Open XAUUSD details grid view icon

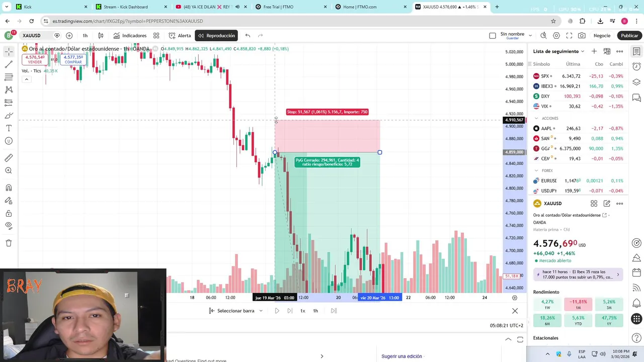tap(594, 204)
